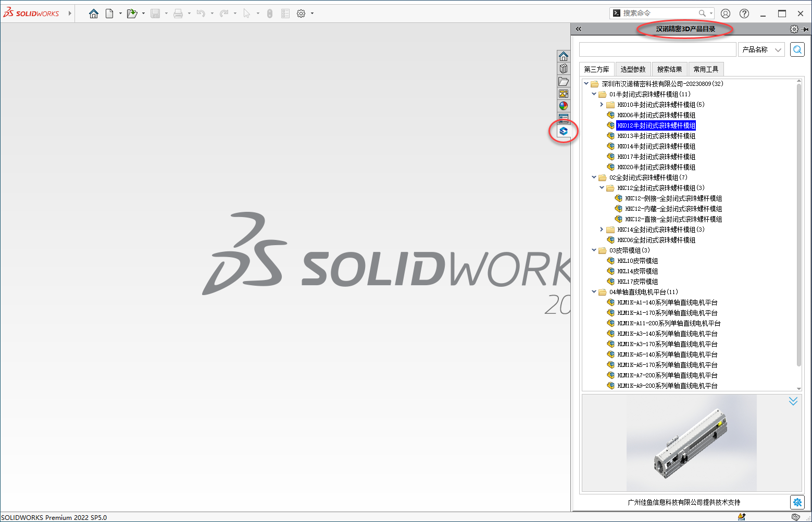Click the Redo icon
The width and height of the screenshot is (812, 522).
coord(224,14)
